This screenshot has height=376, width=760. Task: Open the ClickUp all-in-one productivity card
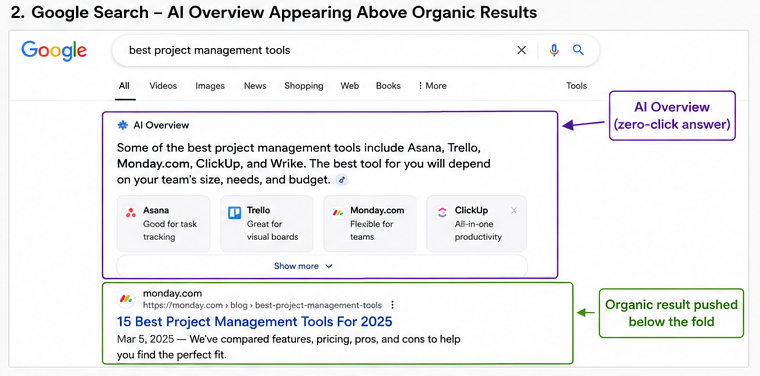tap(476, 223)
